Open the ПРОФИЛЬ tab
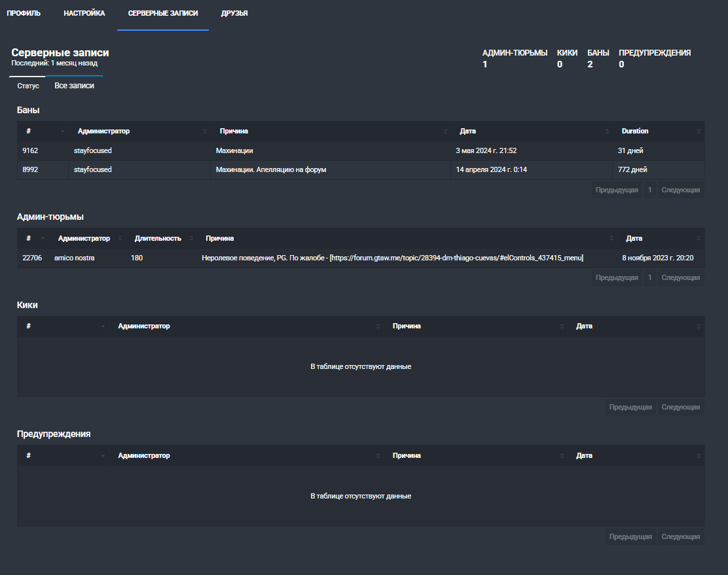 point(24,14)
